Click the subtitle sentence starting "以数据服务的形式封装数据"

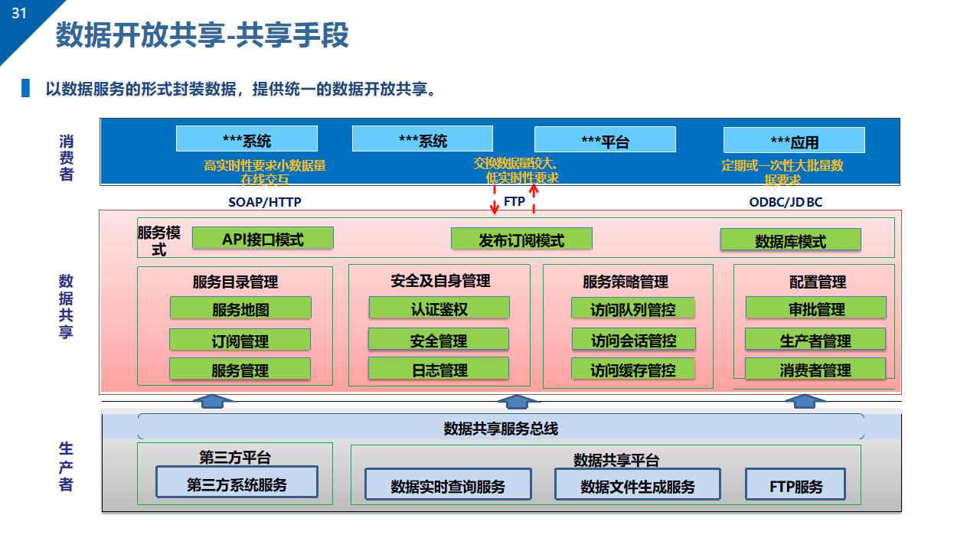[x=241, y=89]
